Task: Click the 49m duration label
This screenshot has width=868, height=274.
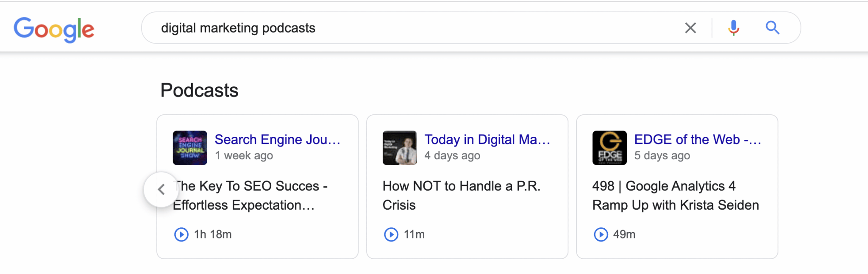Action: (624, 234)
